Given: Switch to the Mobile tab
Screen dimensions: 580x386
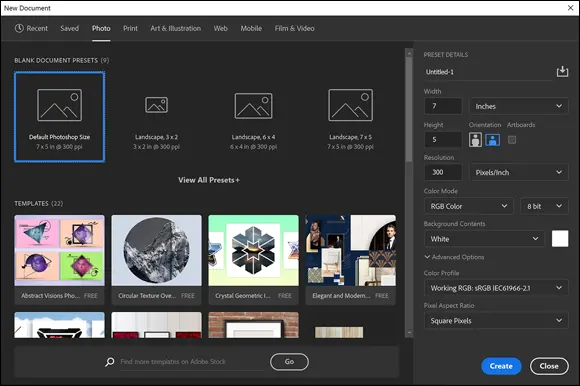Looking at the screenshot, I should click(251, 28).
